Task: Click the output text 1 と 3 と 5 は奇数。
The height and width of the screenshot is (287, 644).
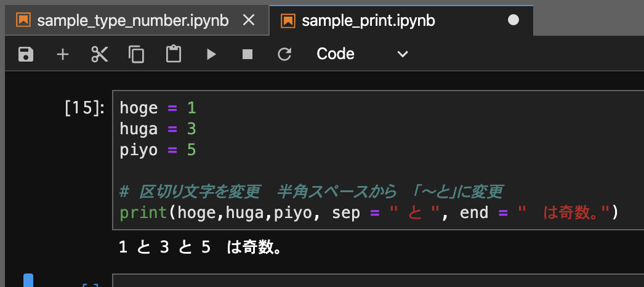Action: pyautogui.click(x=201, y=247)
